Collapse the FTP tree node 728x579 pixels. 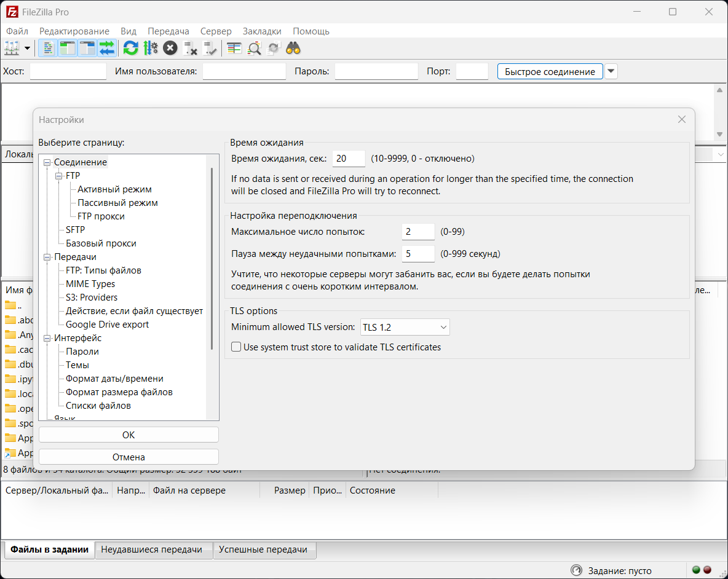[x=59, y=176]
